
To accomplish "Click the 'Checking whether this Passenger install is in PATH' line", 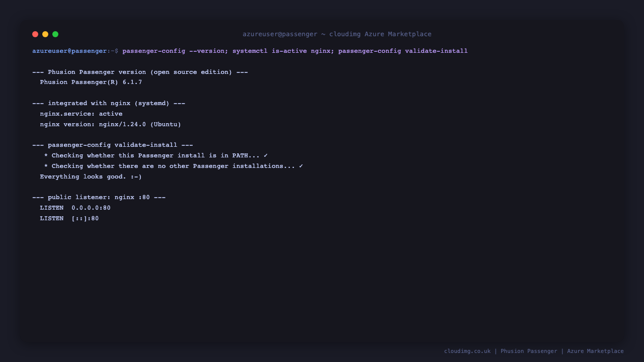I will (x=156, y=155).
